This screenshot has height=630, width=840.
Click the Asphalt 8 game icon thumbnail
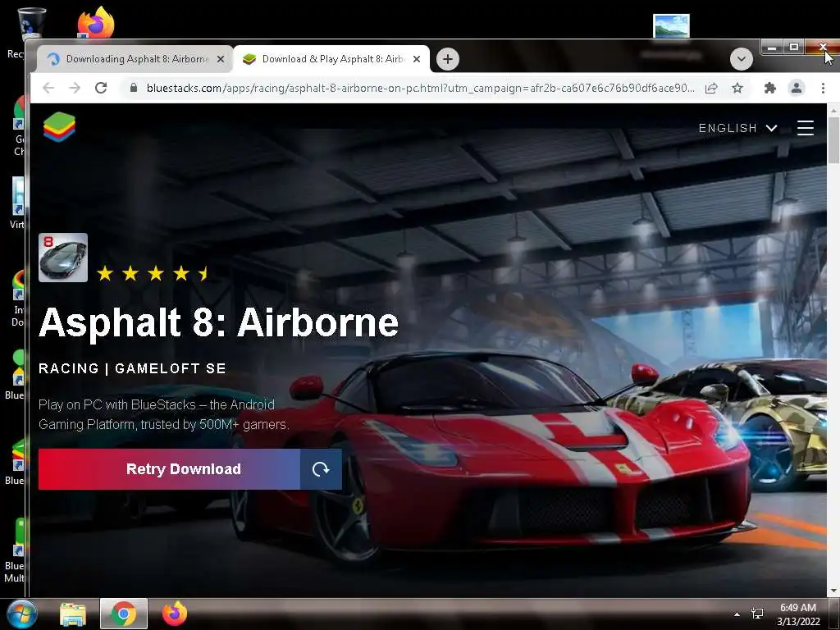(63, 258)
